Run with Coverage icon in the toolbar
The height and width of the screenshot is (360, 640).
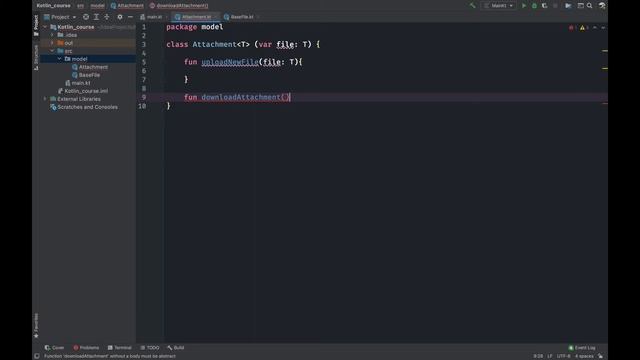[544, 6]
